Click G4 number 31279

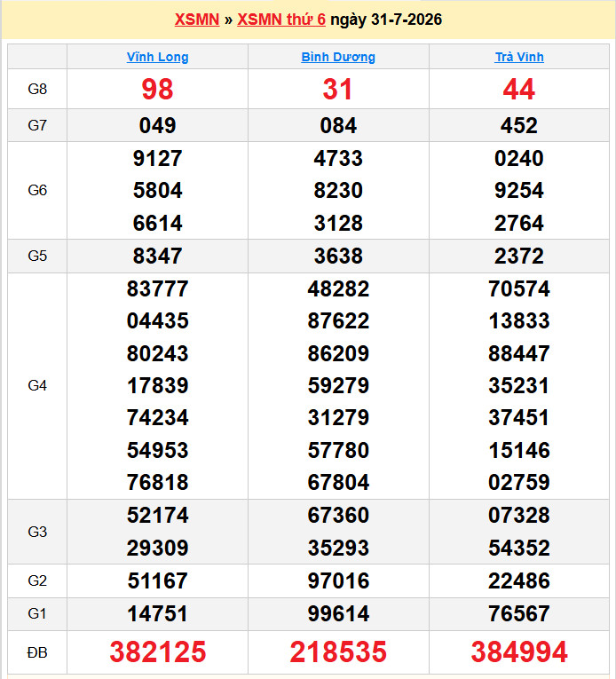[x=338, y=418]
